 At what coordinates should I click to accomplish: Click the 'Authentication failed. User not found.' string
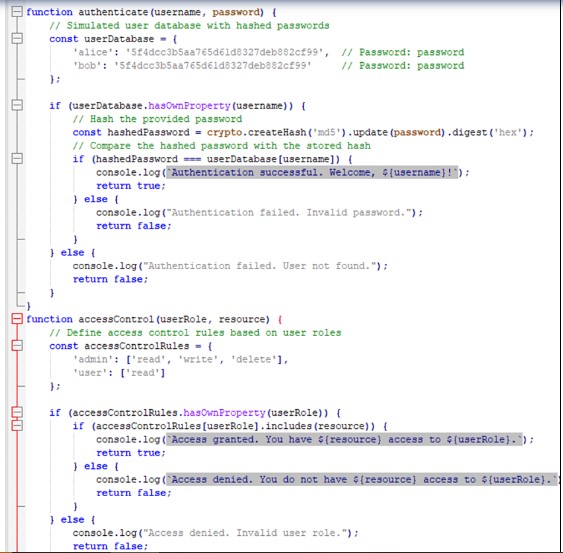pyautogui.click(x=259, y=266)
